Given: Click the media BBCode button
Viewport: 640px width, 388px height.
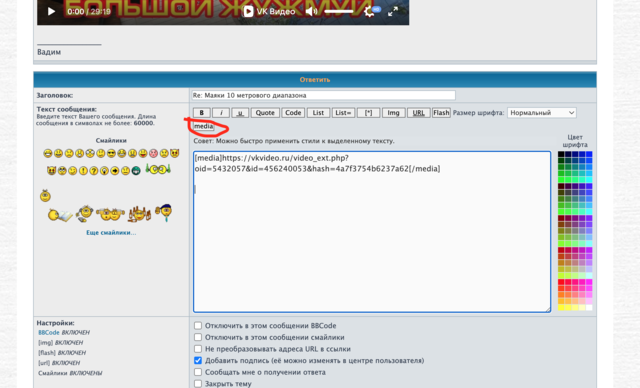Looking at the screenshot, I should pos(204,126).
